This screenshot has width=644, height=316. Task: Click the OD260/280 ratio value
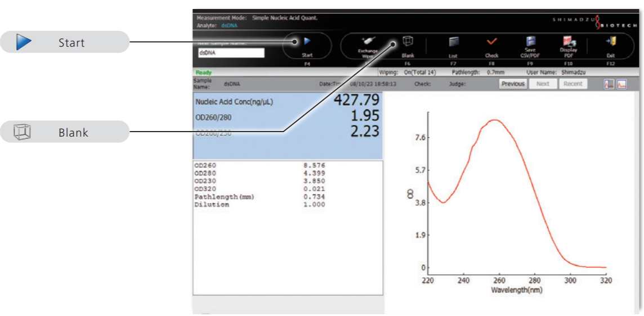(x=365, y=116)
